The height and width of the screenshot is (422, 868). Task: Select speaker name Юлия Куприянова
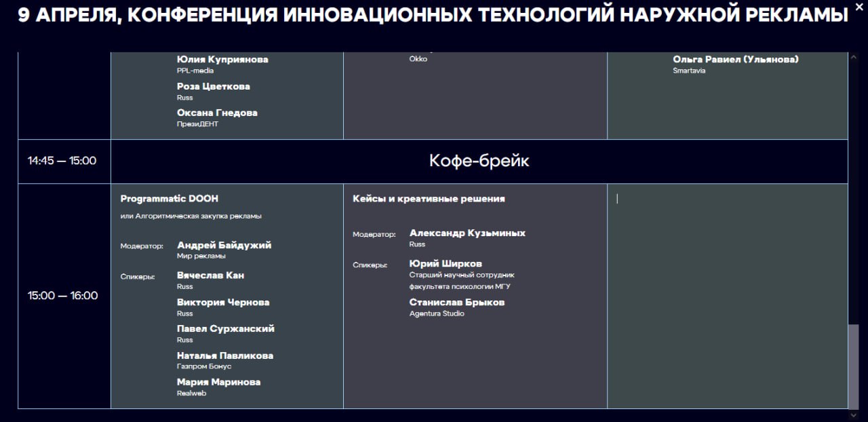pos(222,60)
